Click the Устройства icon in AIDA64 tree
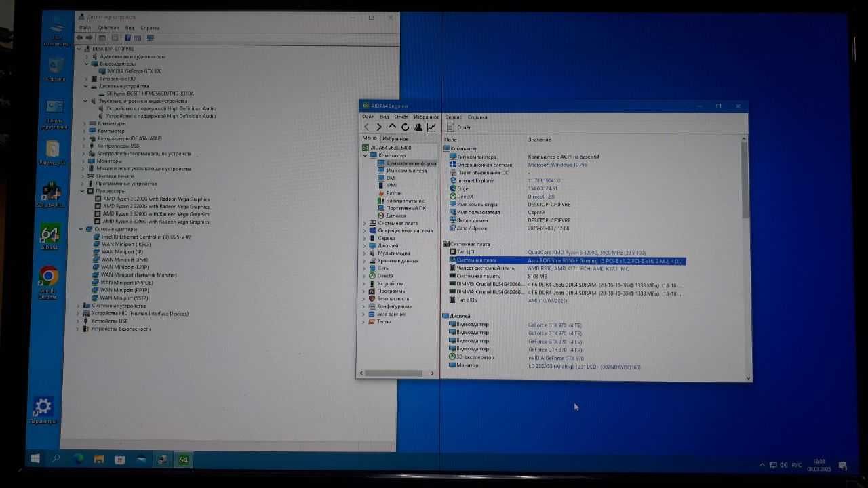Screen dimensions: 868x488 tap(372, 283)
